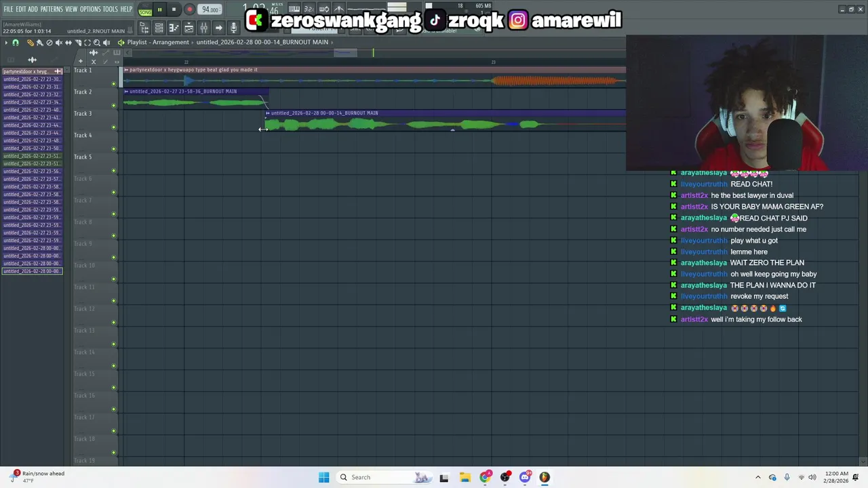
Task: Open Windows Start menu
Action: tap(323, 477)
